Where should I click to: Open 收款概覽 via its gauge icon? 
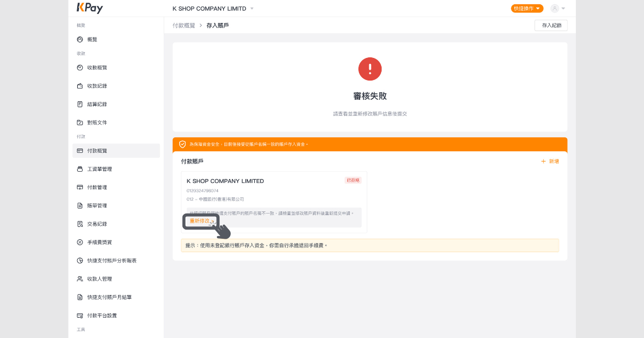coord(80,68)
